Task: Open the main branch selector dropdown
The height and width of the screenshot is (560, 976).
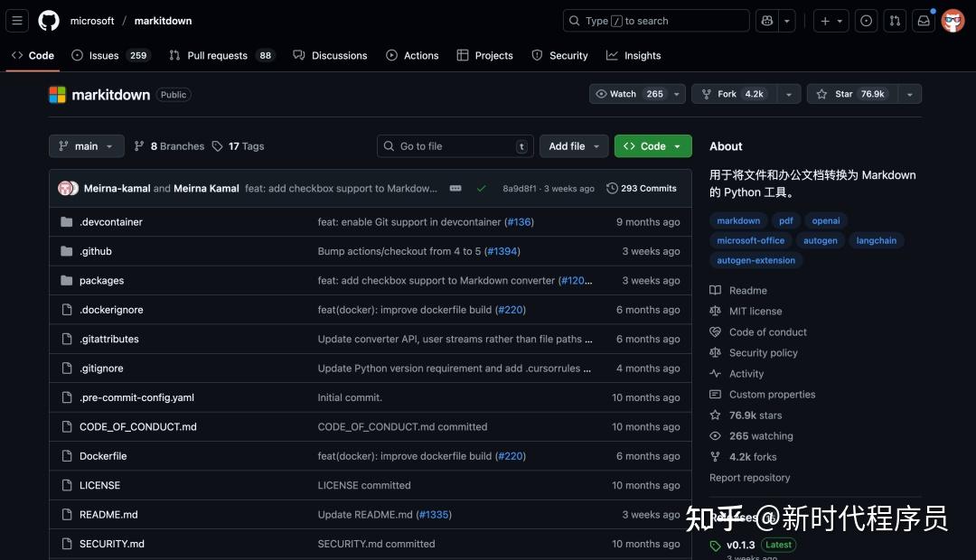Action: (86, 145)
